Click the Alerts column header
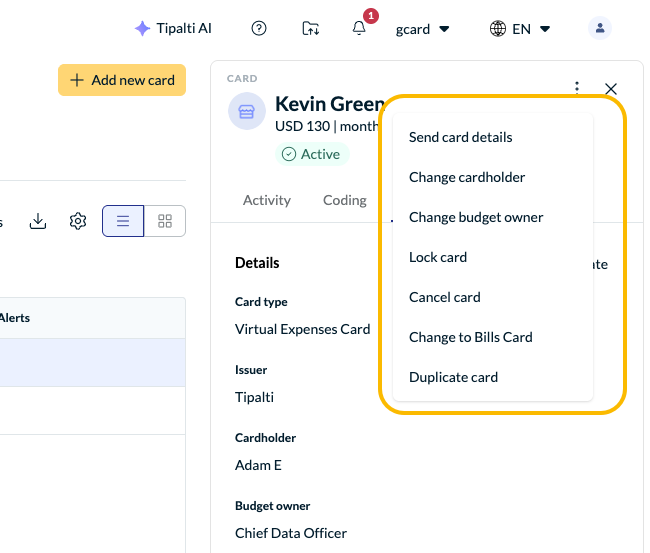 click(15, 318)
